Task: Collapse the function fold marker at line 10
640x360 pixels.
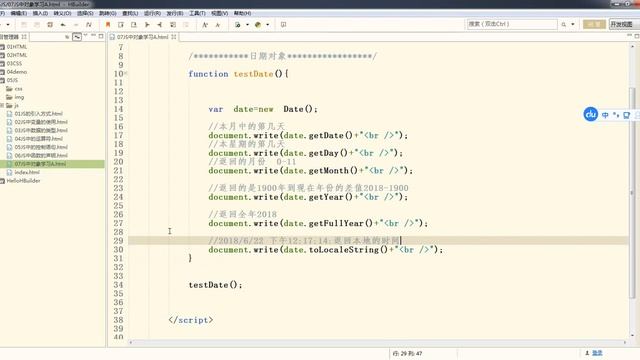Action: (126, 73)
